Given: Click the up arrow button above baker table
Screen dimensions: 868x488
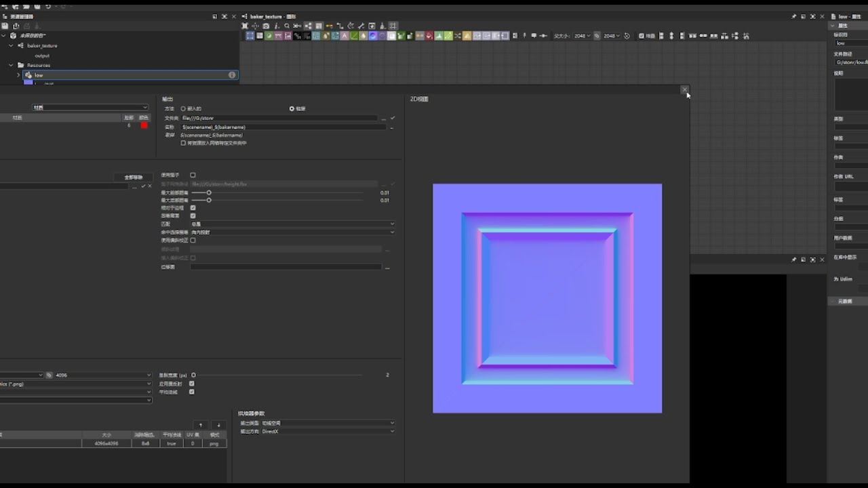Looking at the screenshot, I should pos(201,425).
